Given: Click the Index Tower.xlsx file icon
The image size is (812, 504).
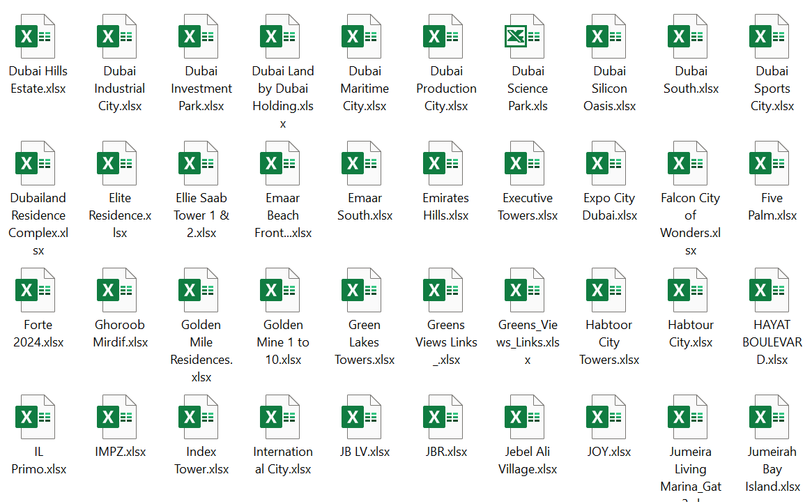Looking at the screenshot, I should (x=199, y=417).
